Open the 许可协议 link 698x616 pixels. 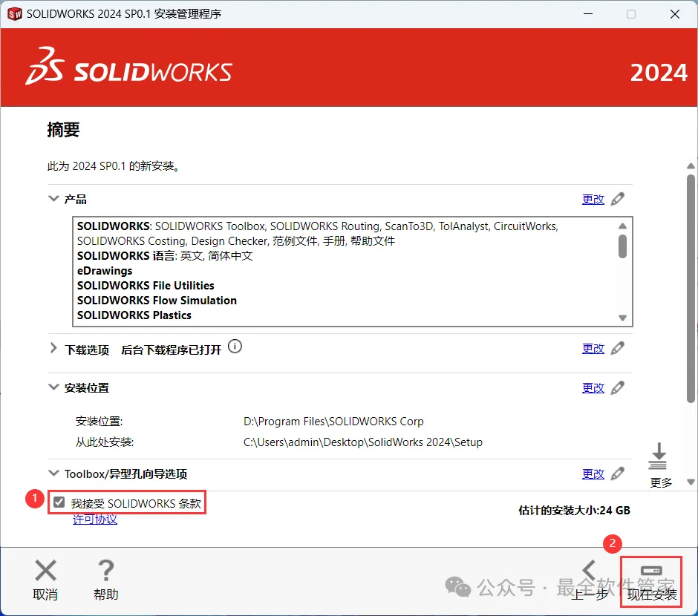(95, 520)
